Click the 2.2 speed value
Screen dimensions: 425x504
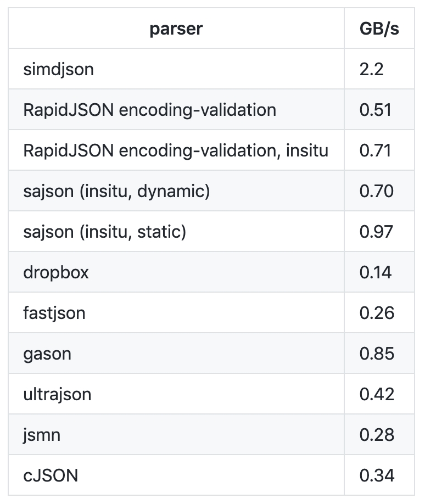point(371,69)
